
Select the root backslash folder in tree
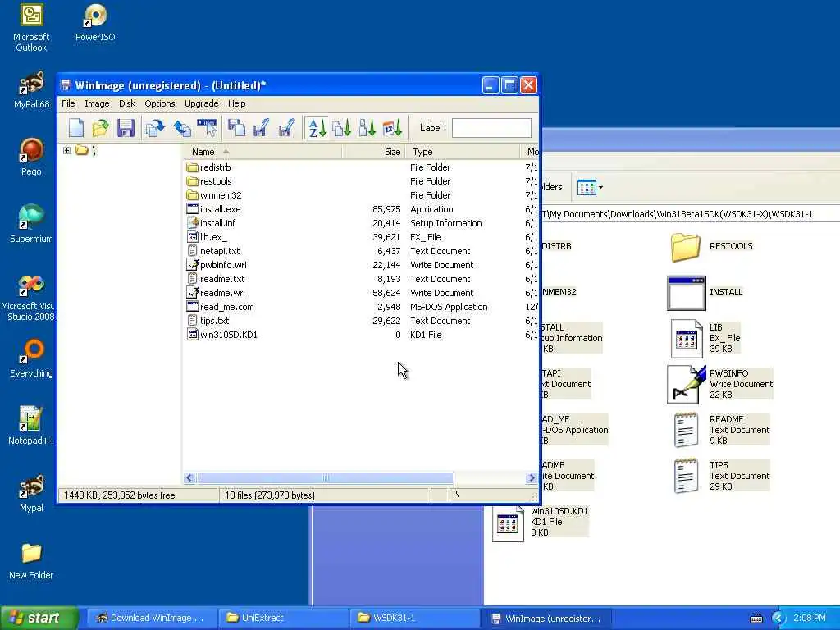point(85,151)
